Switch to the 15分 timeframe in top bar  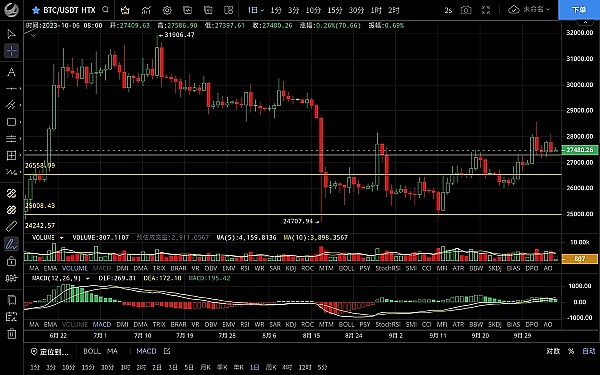pyautogui.click(x=334, y=10)
